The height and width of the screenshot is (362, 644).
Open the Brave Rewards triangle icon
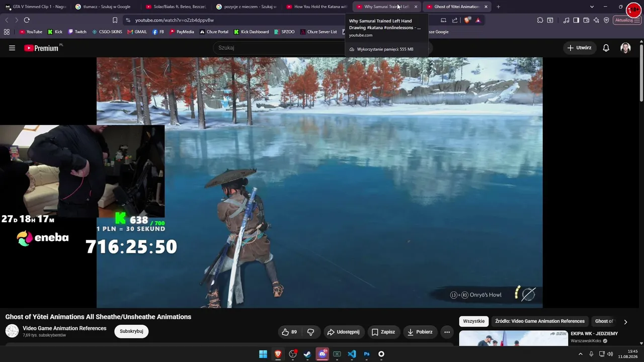click(x=478, y=20)
